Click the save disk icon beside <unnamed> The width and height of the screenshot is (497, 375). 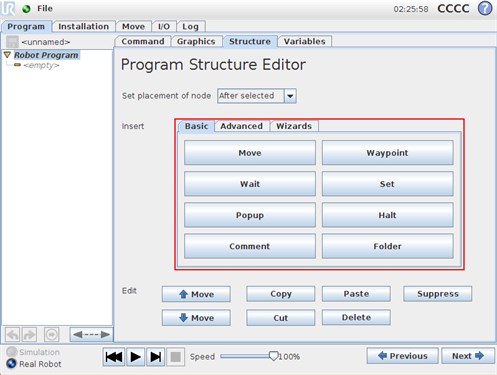point(12,42)
